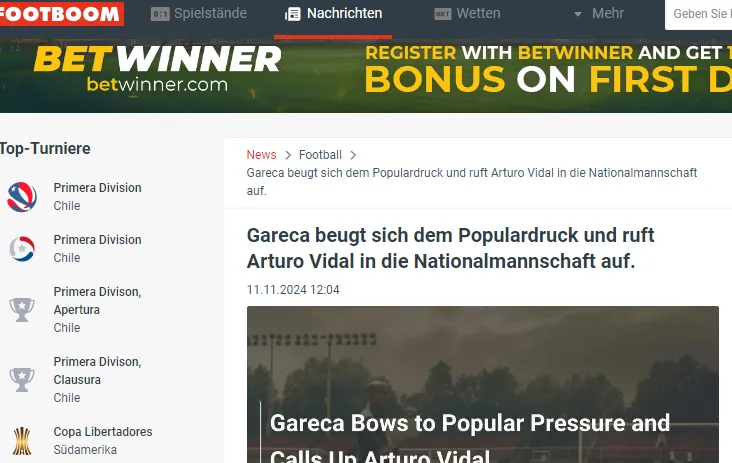The height and width of the screenshot is (463, 732).
Task: Click the chevron after News breadcrumb
Action: coord(288,155)
